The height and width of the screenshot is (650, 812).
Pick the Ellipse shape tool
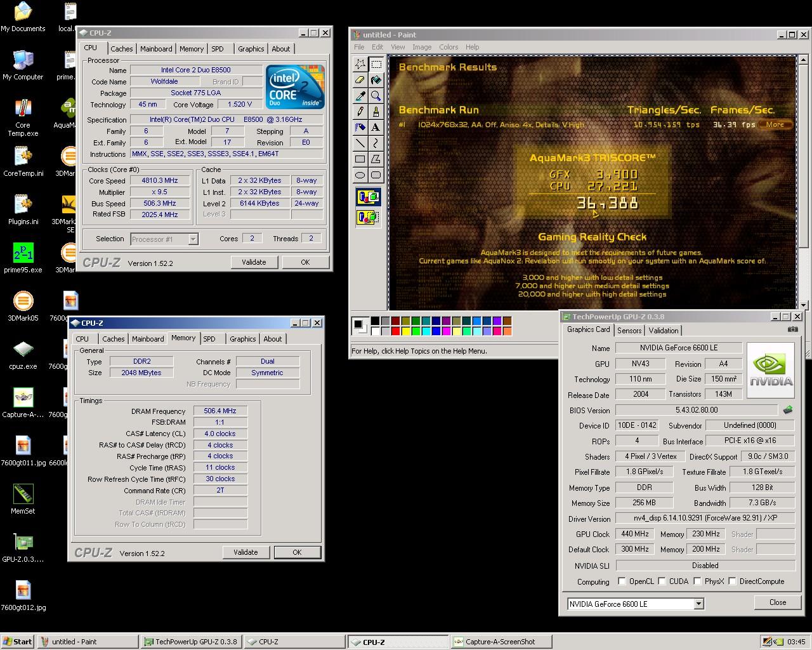[x=360, y=175]
